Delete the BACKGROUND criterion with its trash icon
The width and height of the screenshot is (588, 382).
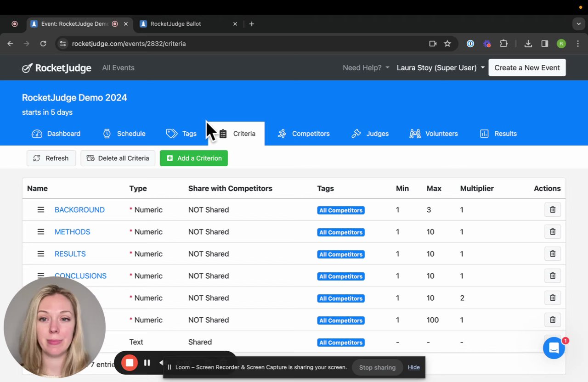553,210
